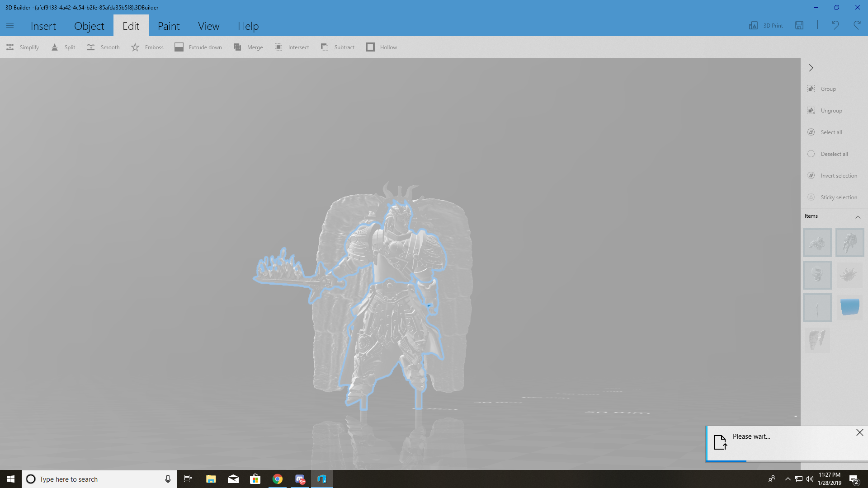The height and width of the screenshot is (488, 868).
Task: Open the volume control icon
Action: [810, 479]
